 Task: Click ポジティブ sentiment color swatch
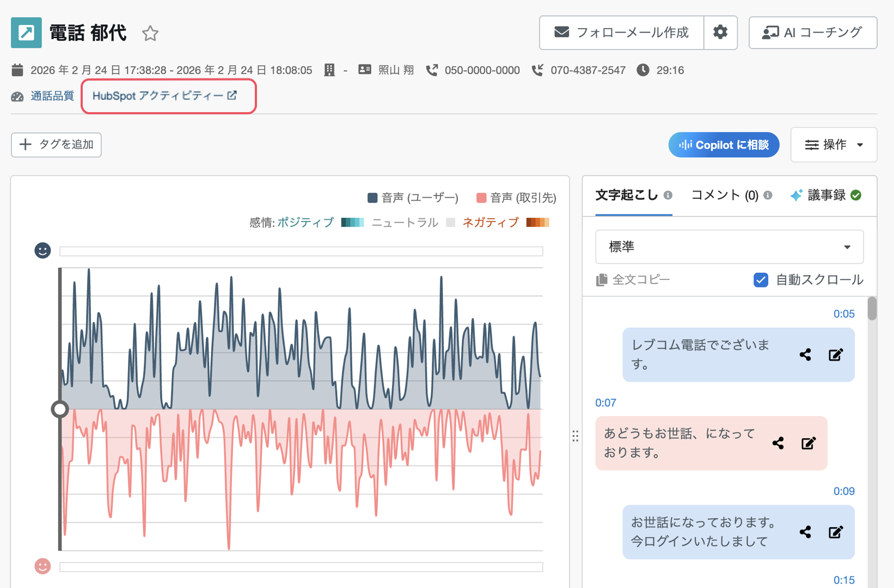click(x=352, y=222)
